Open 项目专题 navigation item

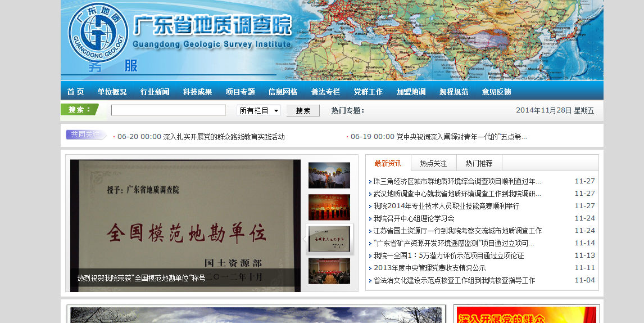pyautogui.click(x=241, y=92)
